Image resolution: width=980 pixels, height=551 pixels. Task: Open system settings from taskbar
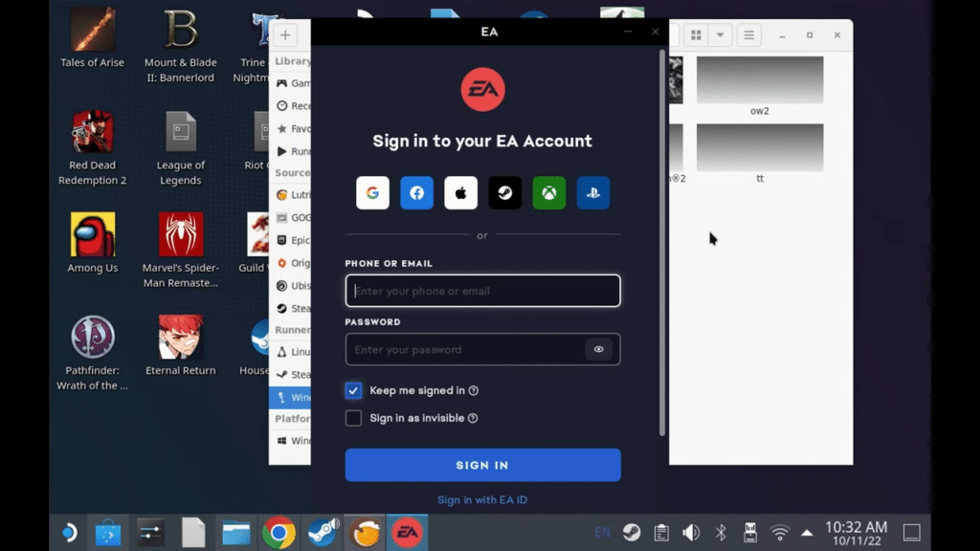point(150,533)
